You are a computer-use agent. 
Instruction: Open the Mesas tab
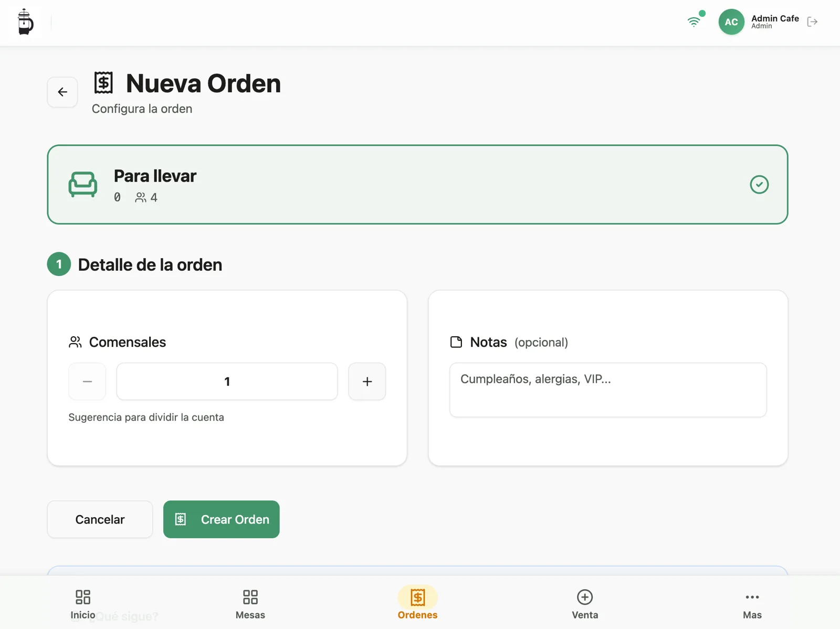coord(250,604)
